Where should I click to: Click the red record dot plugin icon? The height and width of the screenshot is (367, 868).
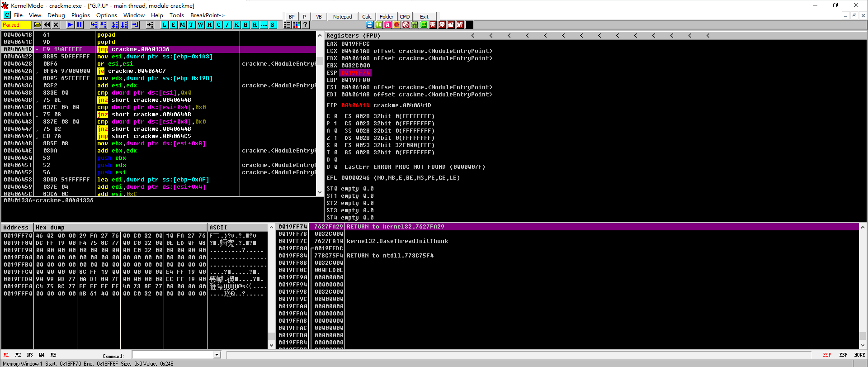click(x=397, y=25)
